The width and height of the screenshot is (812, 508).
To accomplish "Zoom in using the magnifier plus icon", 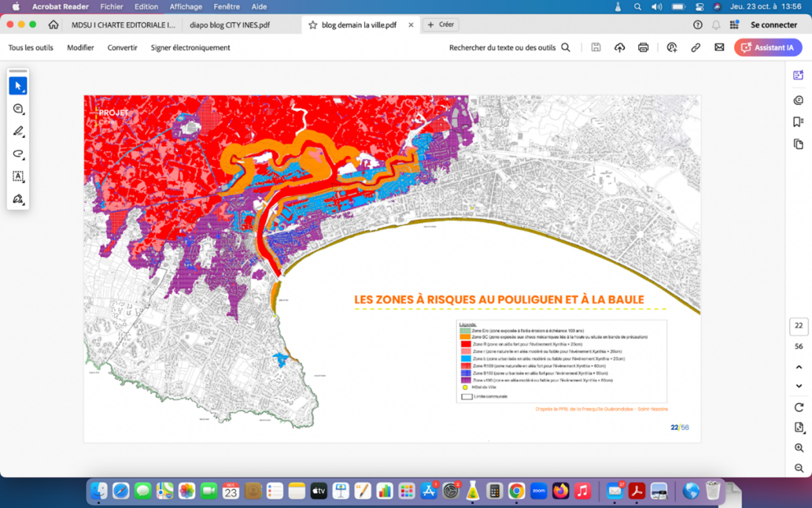I will coord(799,448).
